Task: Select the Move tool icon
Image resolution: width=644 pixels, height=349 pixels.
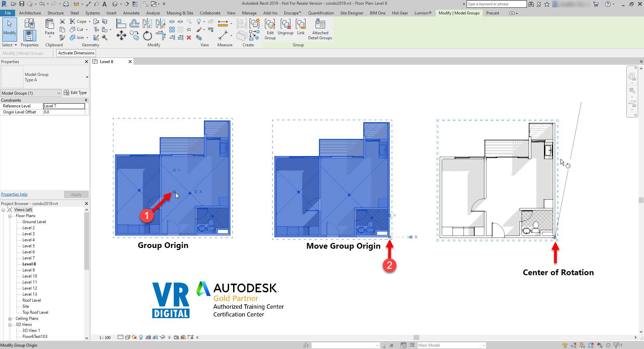Action: 121,35
